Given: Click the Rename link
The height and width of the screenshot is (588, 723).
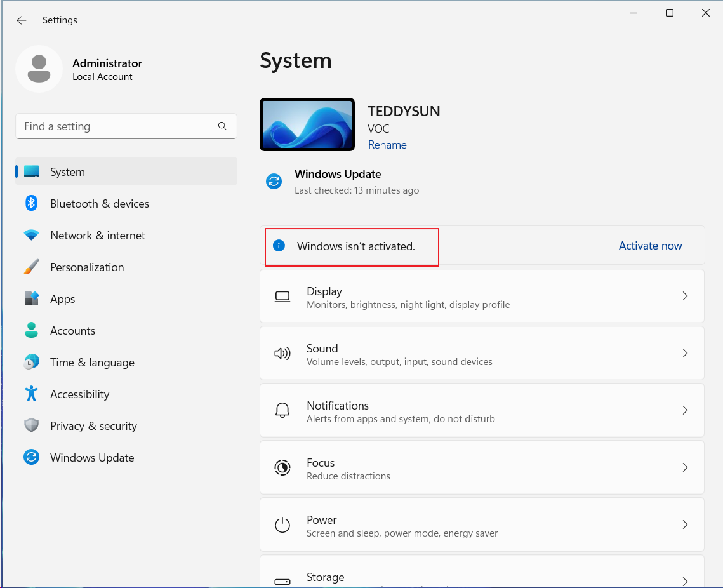Looking at the screenshot, I should click(x=387, y=145).
